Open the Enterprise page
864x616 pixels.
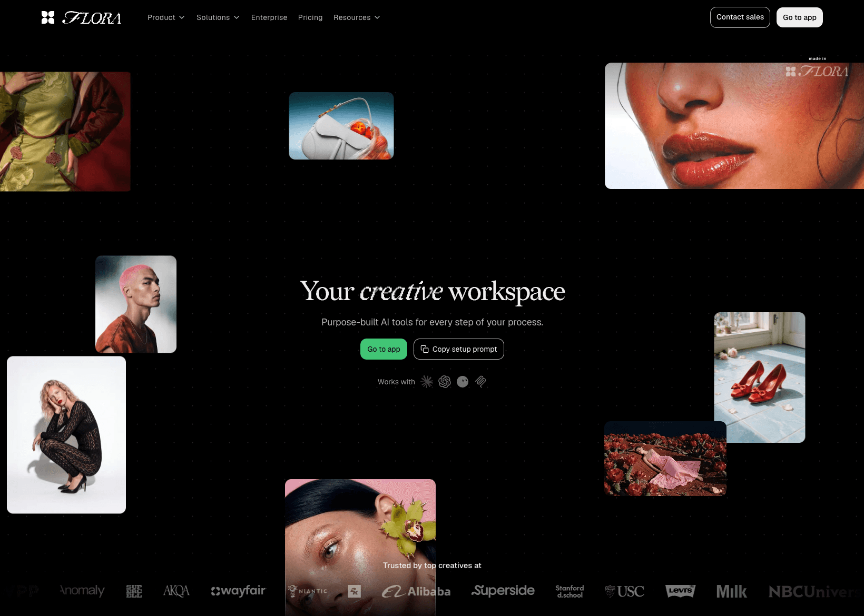[269, 17]
